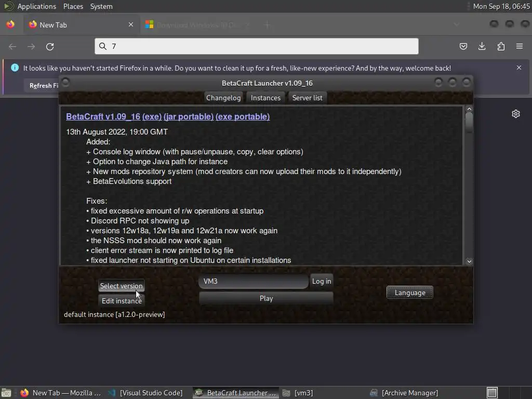Open the BetaCraft v1.09_16 link
Viewport: 532px width, 399px height.
[x=103, y=116]
